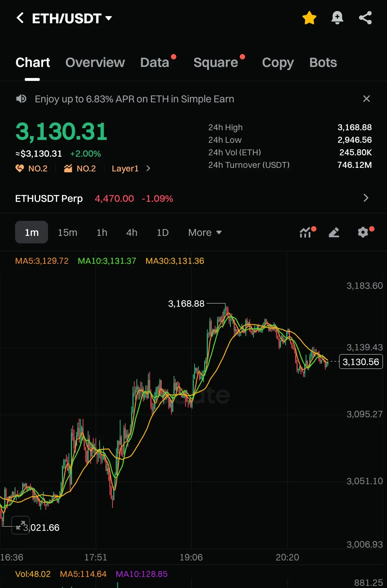Tap the 24h Low value 2,946.56

pos(355,140)
